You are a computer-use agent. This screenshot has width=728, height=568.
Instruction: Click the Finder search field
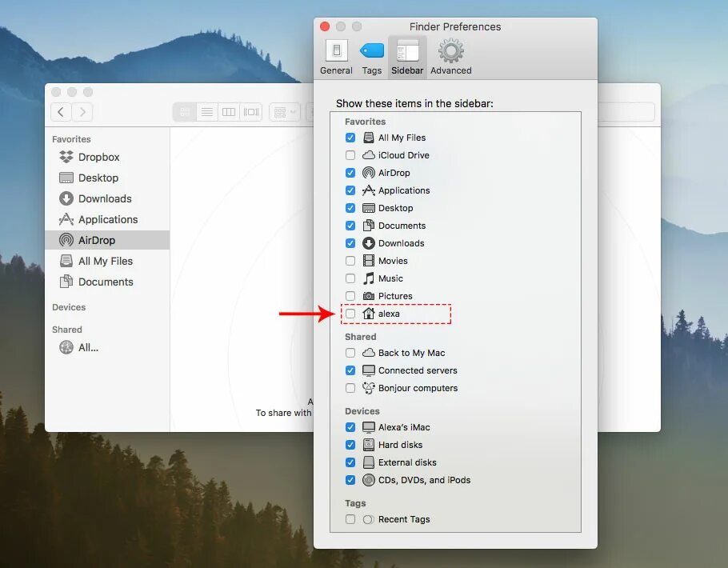pos(626,112)
